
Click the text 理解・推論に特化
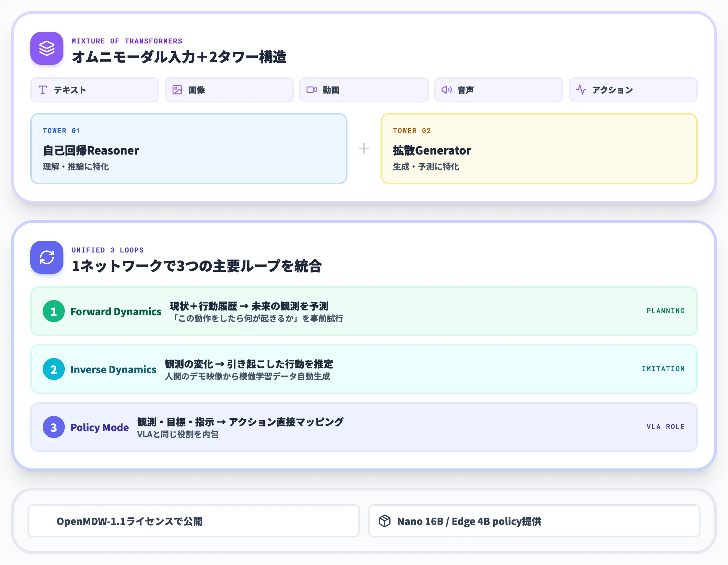click(x=76, y=167)
